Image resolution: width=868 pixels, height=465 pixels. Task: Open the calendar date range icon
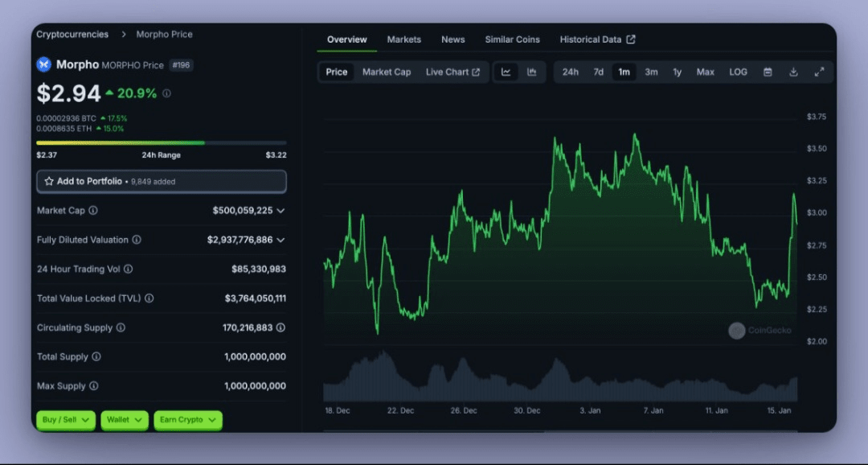coord(768,72)
